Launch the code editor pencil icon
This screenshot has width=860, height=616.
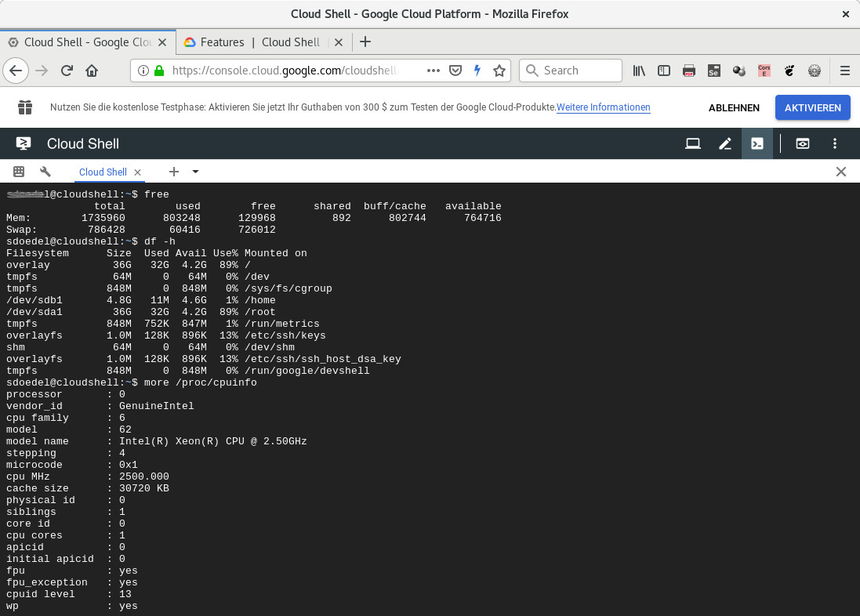(x=725, y=143)
